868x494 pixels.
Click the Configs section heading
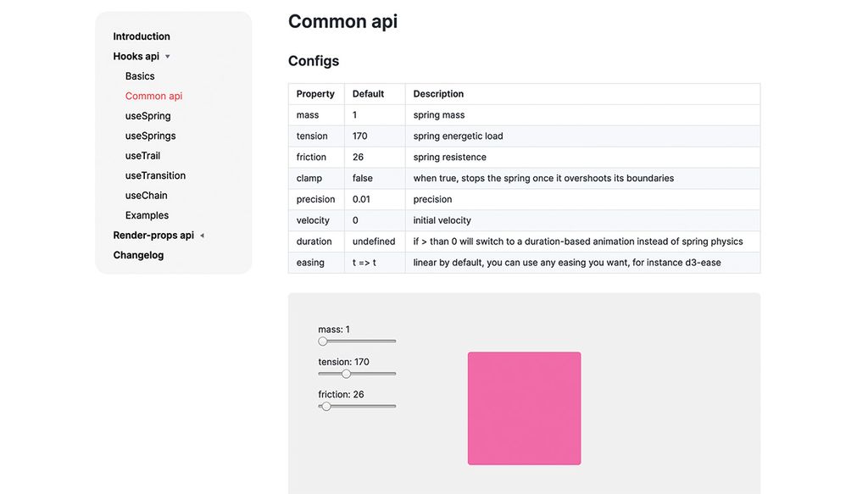[x=313, y=60]
